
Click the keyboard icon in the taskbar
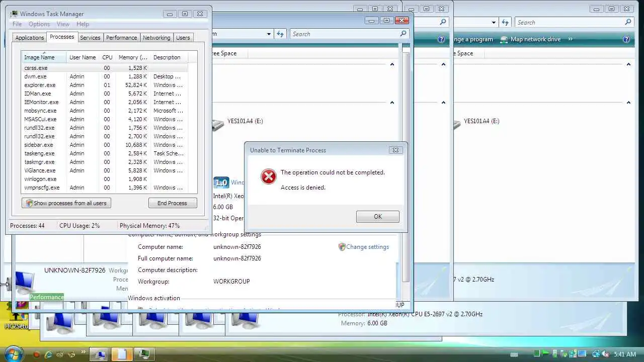pyautogui.click(x=514, y=354)
